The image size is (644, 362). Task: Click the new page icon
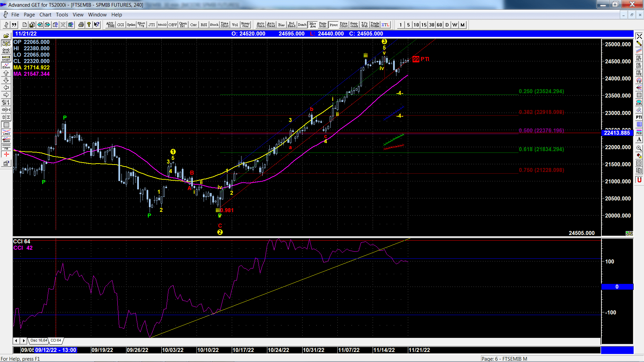tap(24, 25)
